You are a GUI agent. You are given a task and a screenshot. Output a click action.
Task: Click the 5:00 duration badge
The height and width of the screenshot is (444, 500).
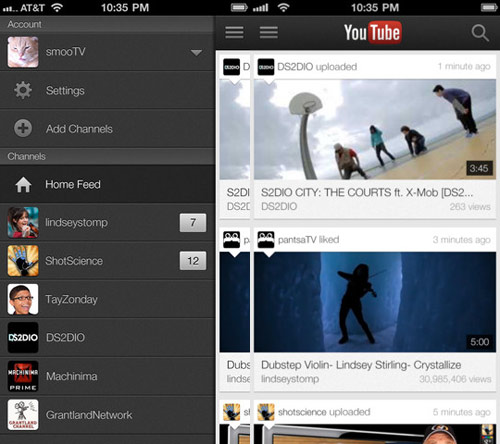coord(479,342)
